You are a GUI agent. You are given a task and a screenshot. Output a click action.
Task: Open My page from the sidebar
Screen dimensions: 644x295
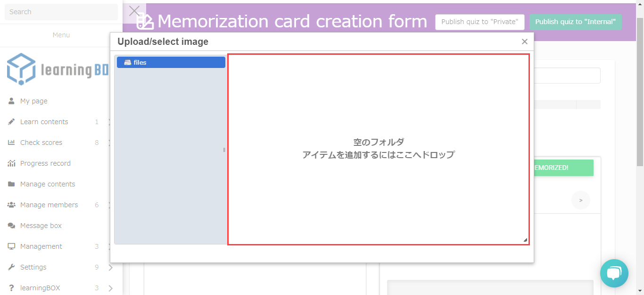pos(33,101)
